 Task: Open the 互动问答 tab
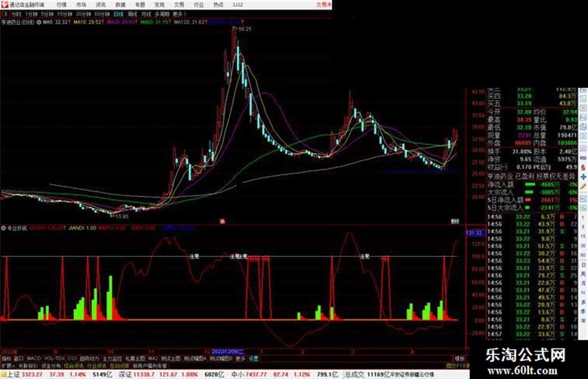click(x=119, y=365)
